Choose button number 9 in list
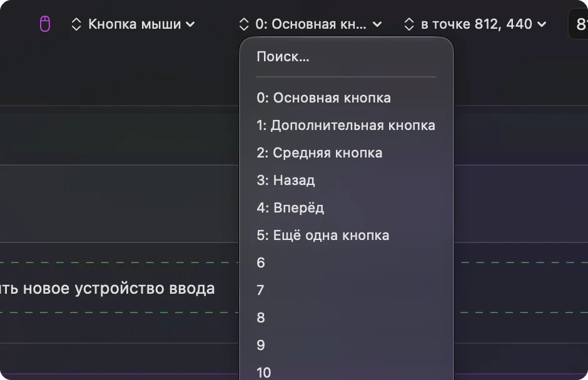The width and height of the screenshot is (588, 380). (x=346, y=345)
